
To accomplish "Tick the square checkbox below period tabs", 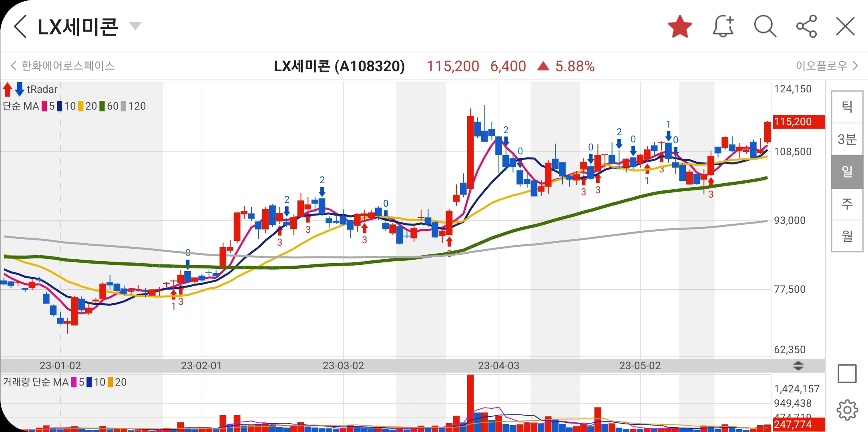I will pos(847,374).
